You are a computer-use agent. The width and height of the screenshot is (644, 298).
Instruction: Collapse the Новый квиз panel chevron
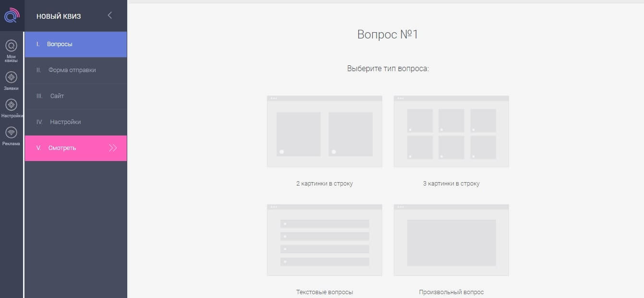(109, 15)
